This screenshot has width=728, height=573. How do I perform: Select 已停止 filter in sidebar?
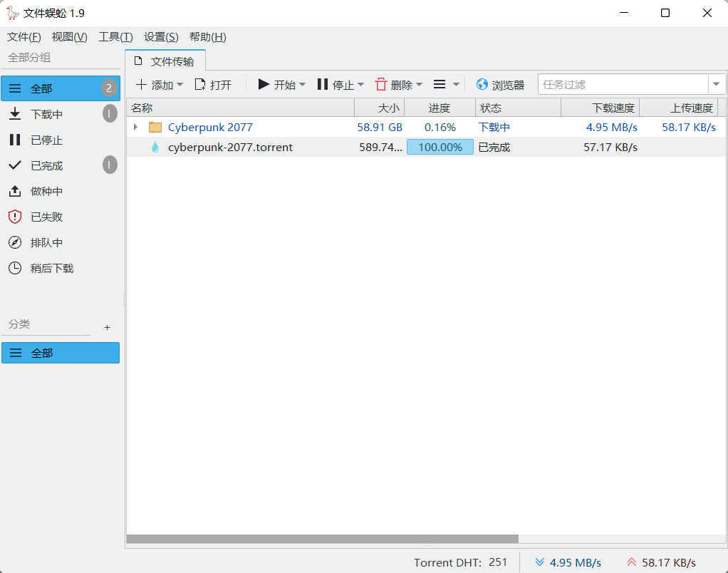61,140
